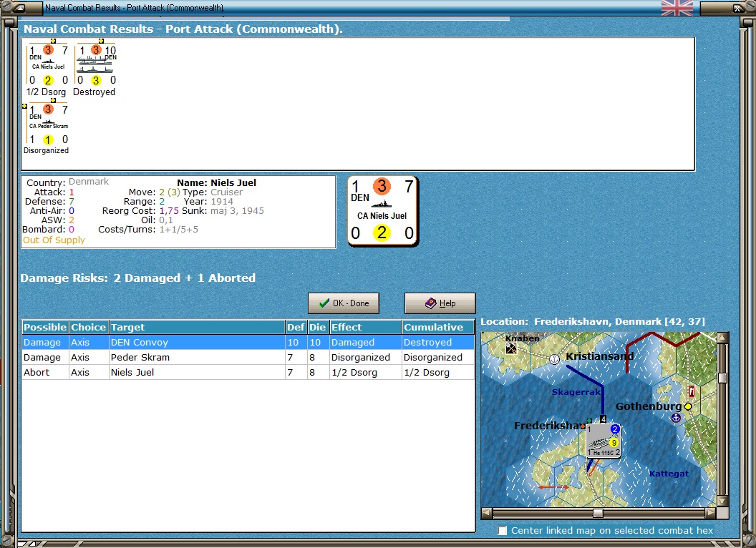This screenshot has height=548, width=756.
Task: Click the Location: Frederikshavn, Denmark text
Action: pyautogui.click(x=593, y=321)
